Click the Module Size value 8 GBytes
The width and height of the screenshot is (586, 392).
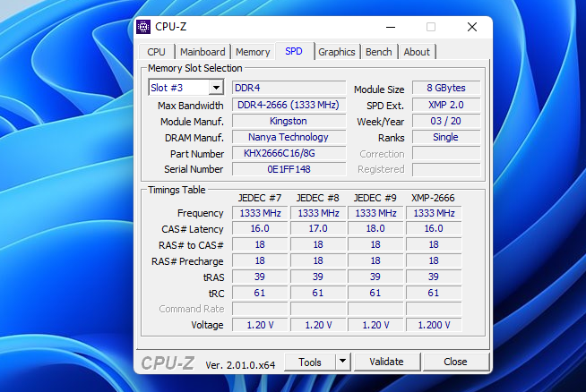pos(446,88)
